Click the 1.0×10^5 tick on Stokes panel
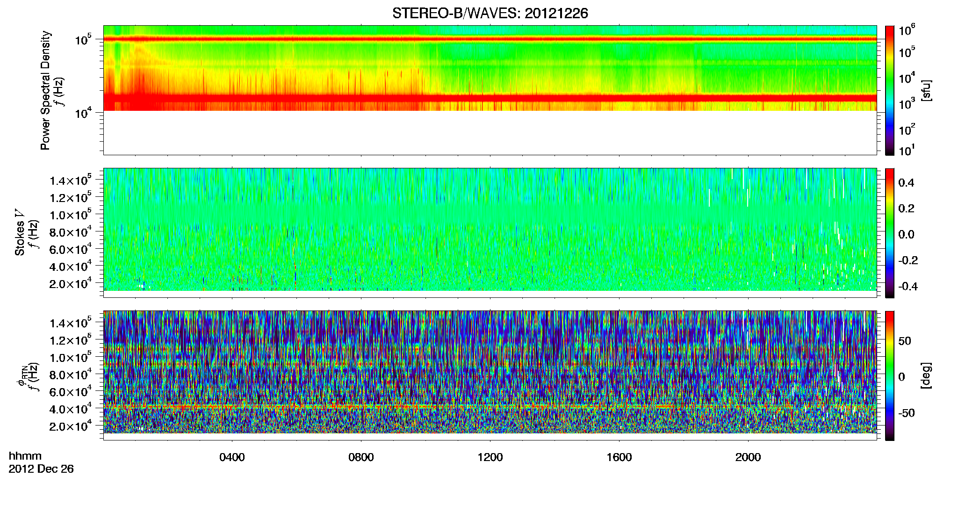This screenshot has height=505, width=980. coord(70,214)
